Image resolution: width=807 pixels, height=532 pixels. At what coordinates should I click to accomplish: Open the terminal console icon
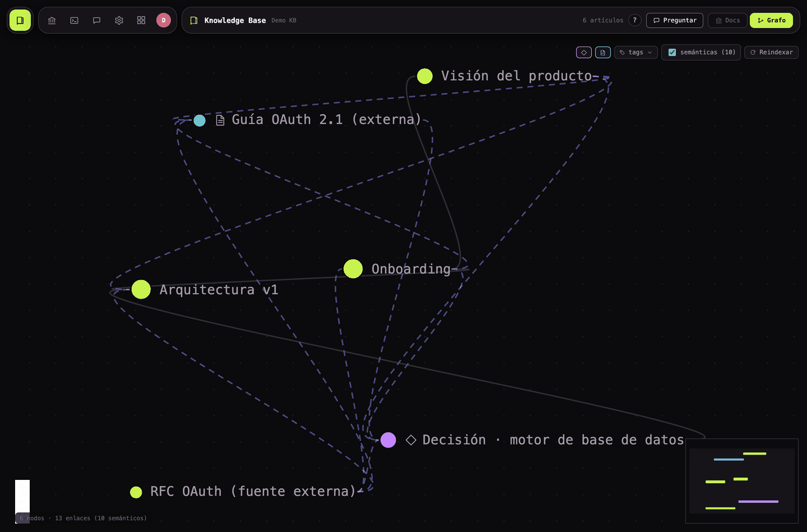click(74, 20)
